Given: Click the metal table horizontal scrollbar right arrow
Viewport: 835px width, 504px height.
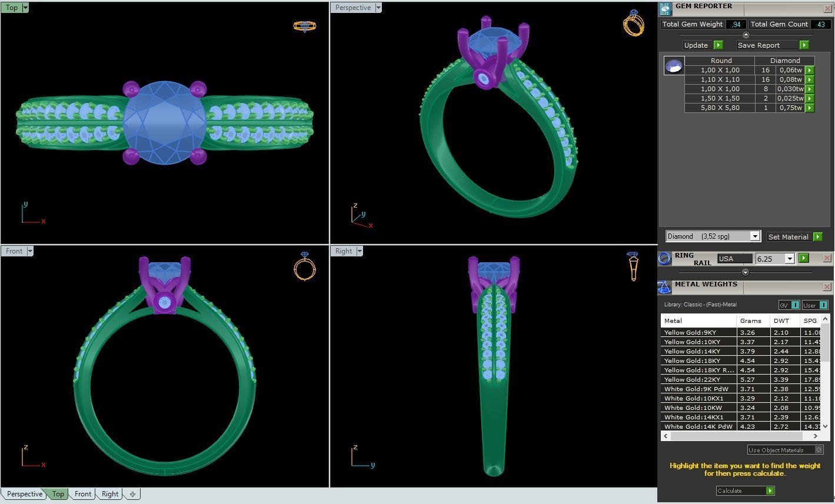Looking at the screenshot, I should pos(816,436).
